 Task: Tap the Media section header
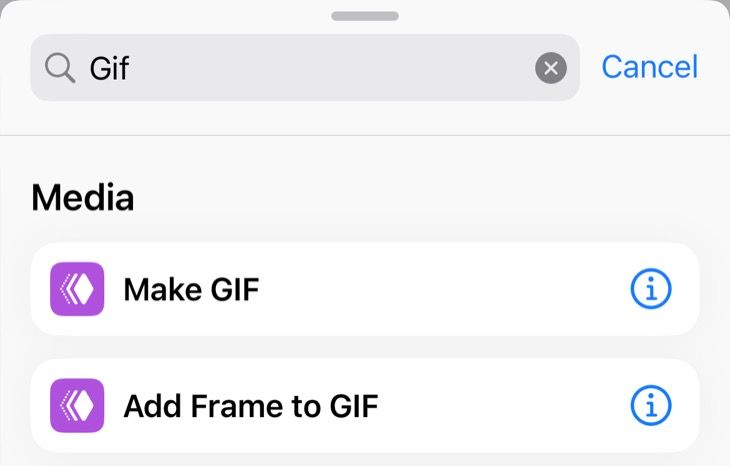(x=83, y=198)
